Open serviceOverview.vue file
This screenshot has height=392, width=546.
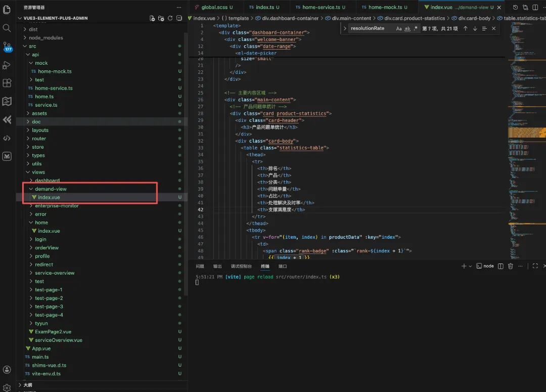point(59,340)
